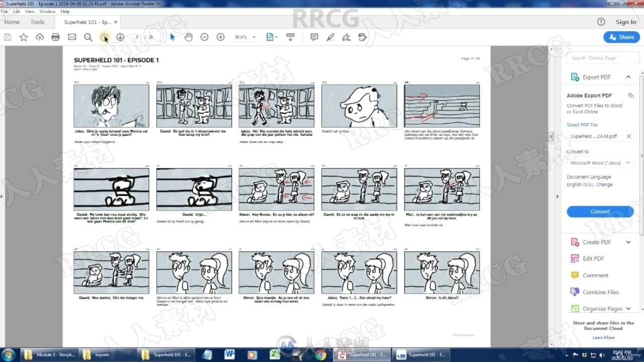
Task: Click the tools search field
Action: coord(602,58)
